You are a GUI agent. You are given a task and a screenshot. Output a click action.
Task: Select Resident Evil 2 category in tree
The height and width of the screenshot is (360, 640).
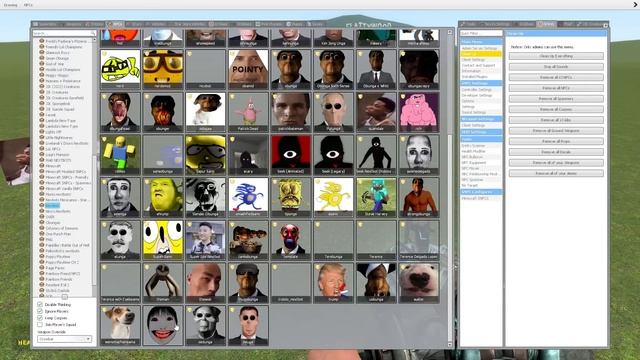coord(57,285)
